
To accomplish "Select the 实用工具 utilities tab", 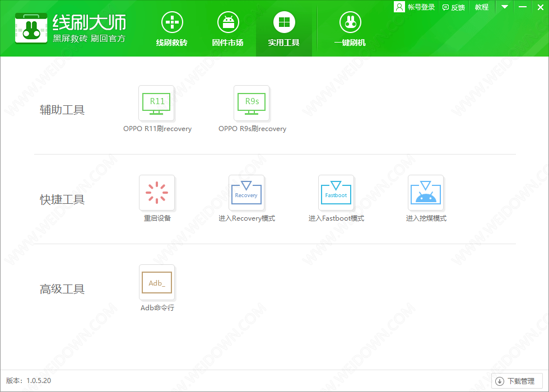I will [284, 29].
